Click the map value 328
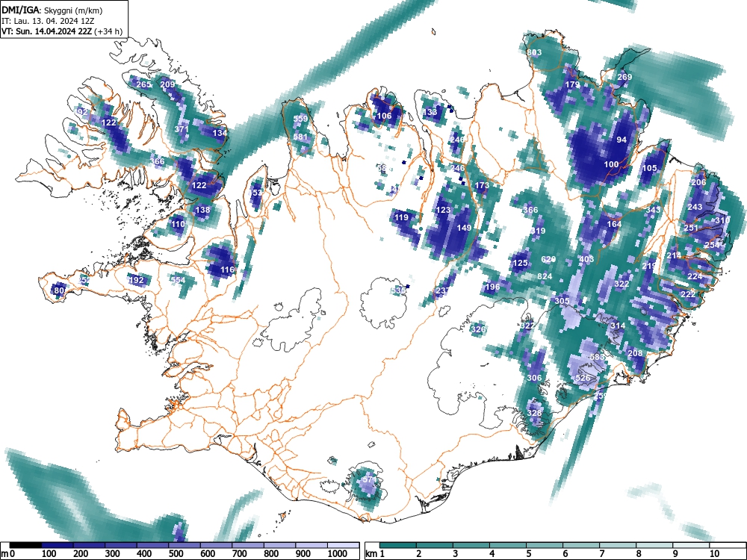This screenshot has height=560, width=747. click(534, 413)
